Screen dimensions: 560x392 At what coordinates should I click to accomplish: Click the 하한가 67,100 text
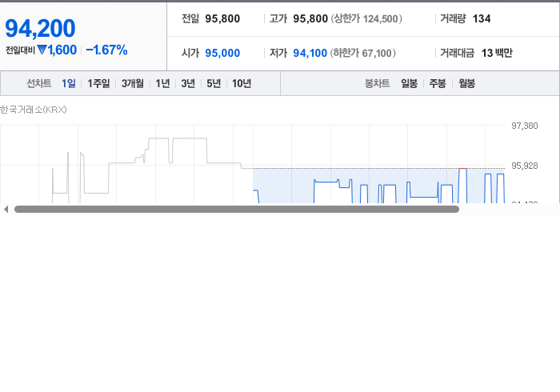coord(363,53)
